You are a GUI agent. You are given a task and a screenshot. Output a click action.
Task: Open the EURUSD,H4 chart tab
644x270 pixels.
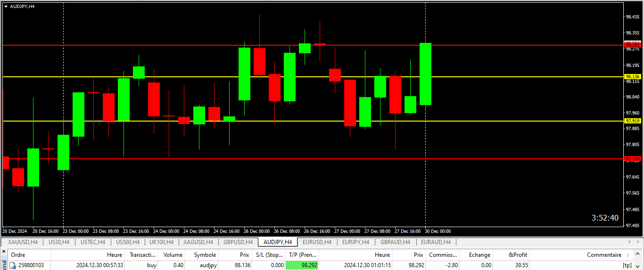[317, 242]
